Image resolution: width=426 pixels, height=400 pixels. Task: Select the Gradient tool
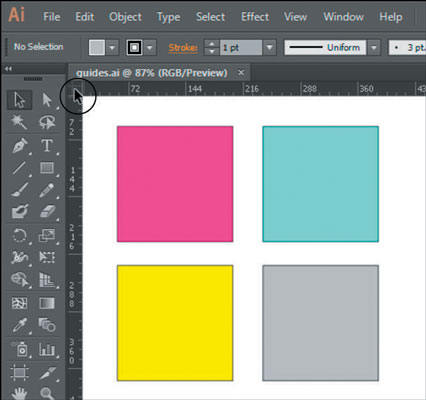47,303
